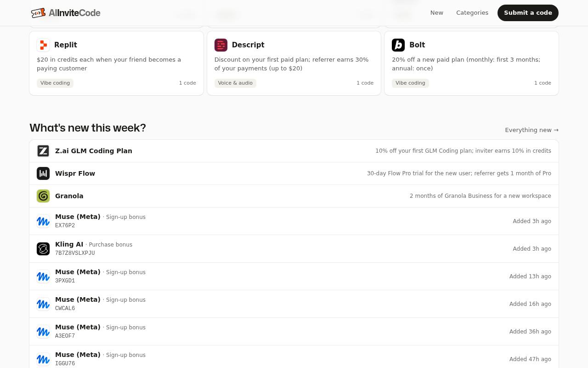
Task: Click the Kling AI logo icon
Action: (x=43, y=249)
